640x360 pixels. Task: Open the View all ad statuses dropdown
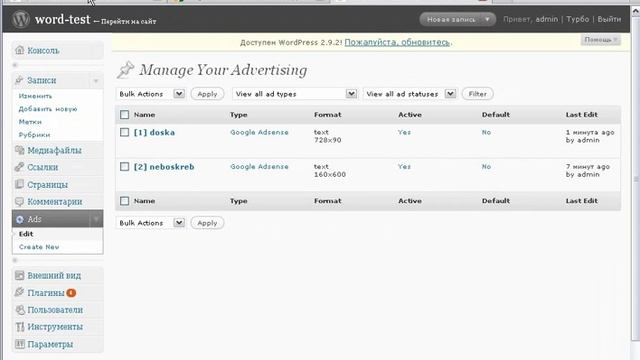[410, 94]
